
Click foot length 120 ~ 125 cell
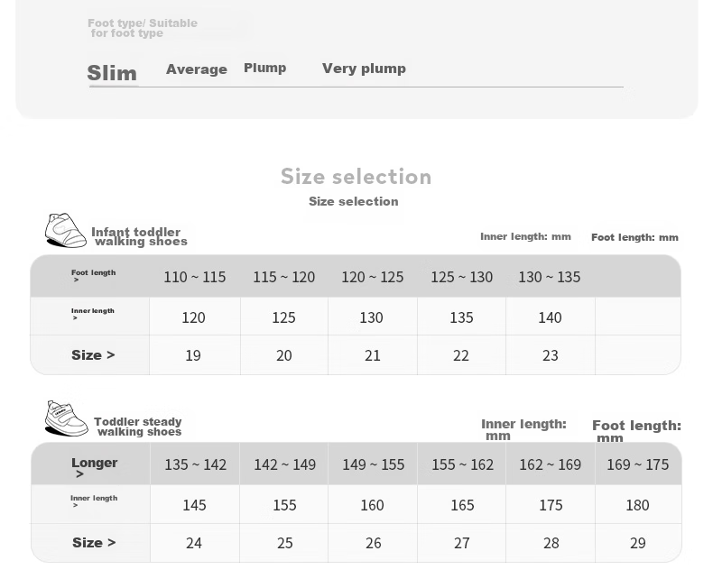tap(373, 277)
